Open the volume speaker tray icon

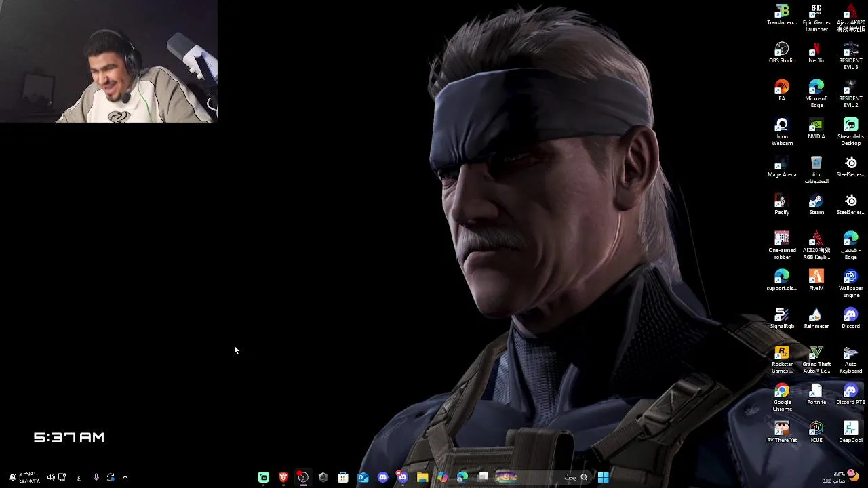coord(51,477)
